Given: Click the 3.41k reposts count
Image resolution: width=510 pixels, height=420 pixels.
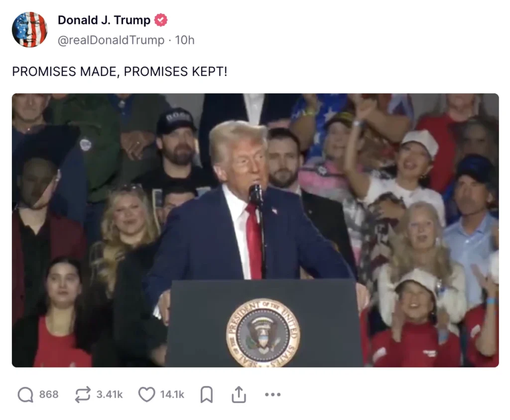Looking at the screenshot, I should click(109, 395).
